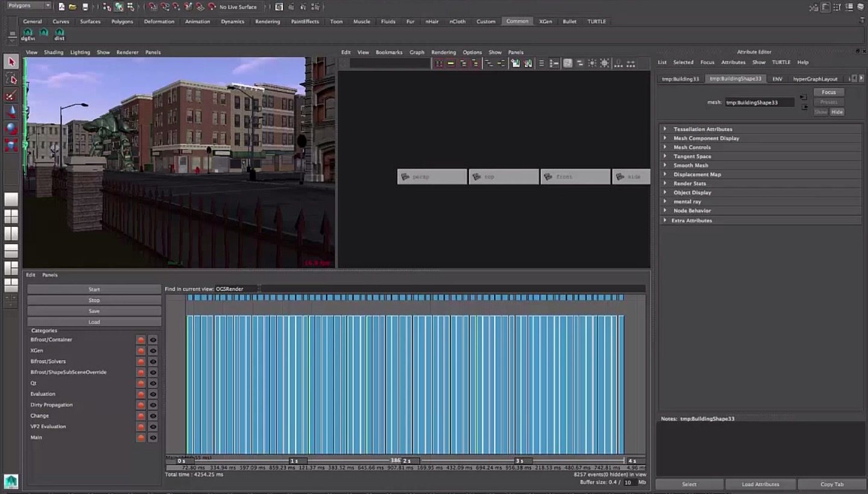This screenshot has width=868, height=494.
Task: Click the Start button in Profiler
Action: [94, 290]
